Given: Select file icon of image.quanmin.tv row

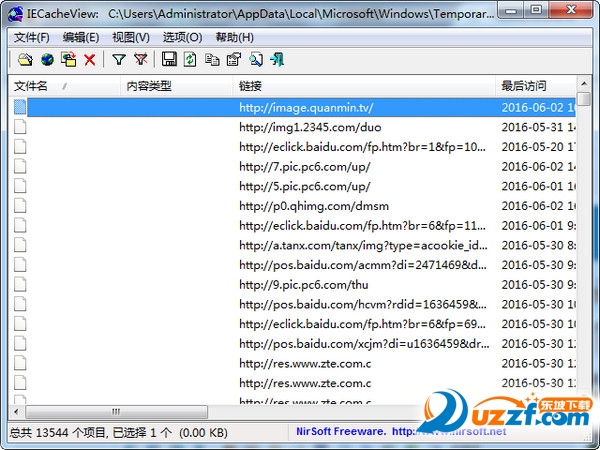Looking at the screenshot, I should [x=20, y=107].
